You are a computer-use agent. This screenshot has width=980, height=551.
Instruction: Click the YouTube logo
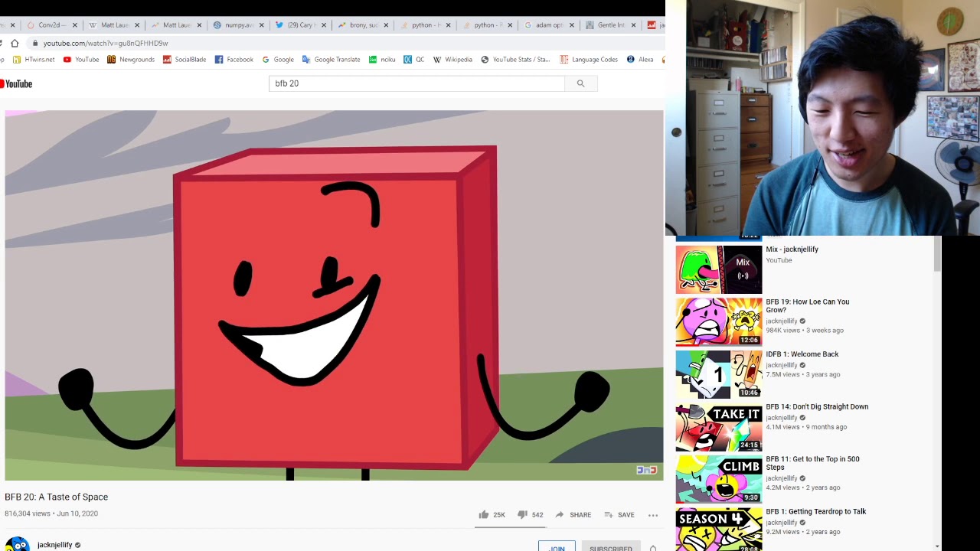pos(17,83)
